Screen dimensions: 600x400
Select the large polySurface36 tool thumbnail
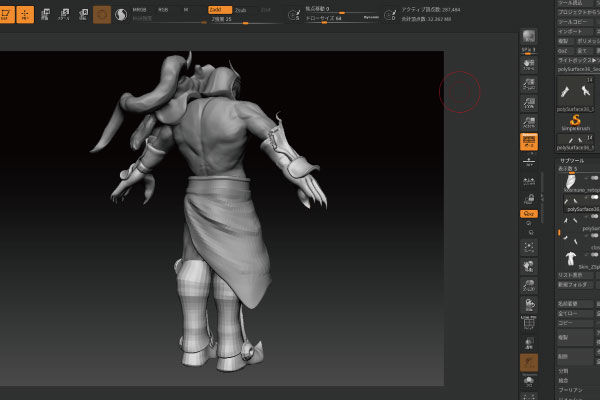tap(575, 92)
